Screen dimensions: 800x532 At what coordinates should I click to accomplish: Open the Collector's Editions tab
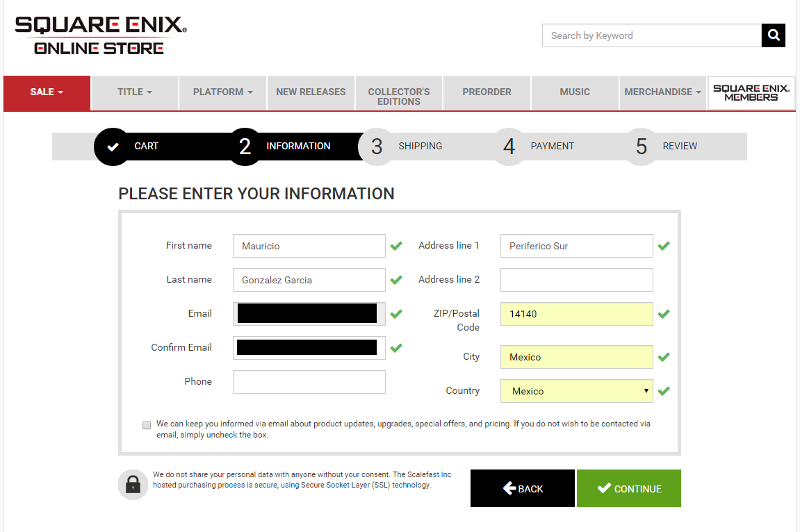399,97
